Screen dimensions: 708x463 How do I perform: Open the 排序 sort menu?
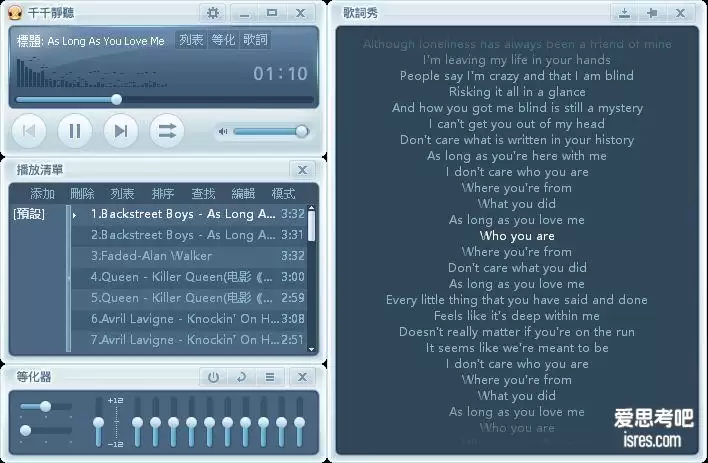click(163, 194)
